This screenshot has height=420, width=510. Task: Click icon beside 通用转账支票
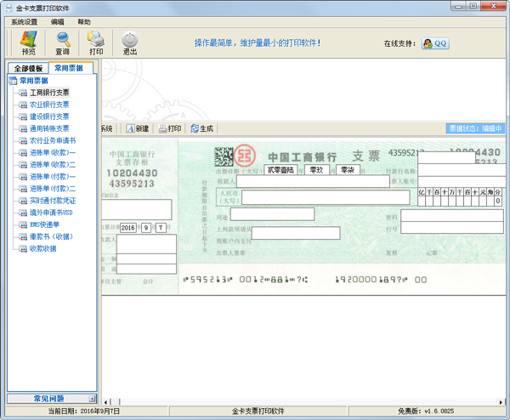point(23,129)
